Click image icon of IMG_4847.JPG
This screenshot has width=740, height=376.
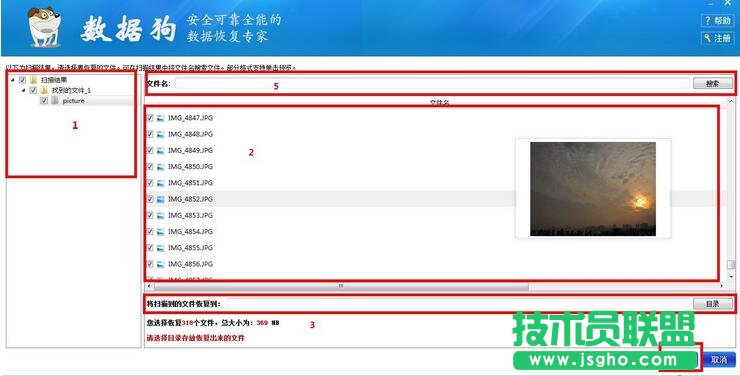160,118
